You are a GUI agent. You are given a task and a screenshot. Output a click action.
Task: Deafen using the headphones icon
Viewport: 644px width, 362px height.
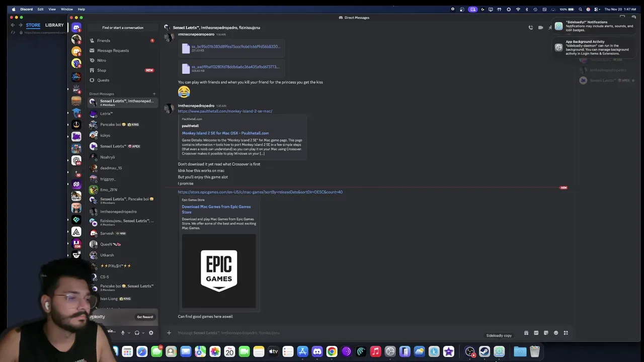pos(137,333)
